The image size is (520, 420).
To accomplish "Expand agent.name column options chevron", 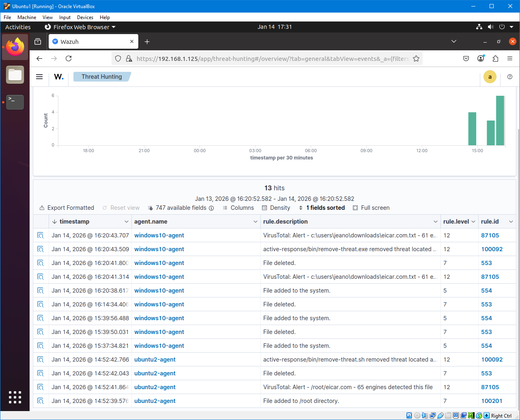I will point(256,222).
